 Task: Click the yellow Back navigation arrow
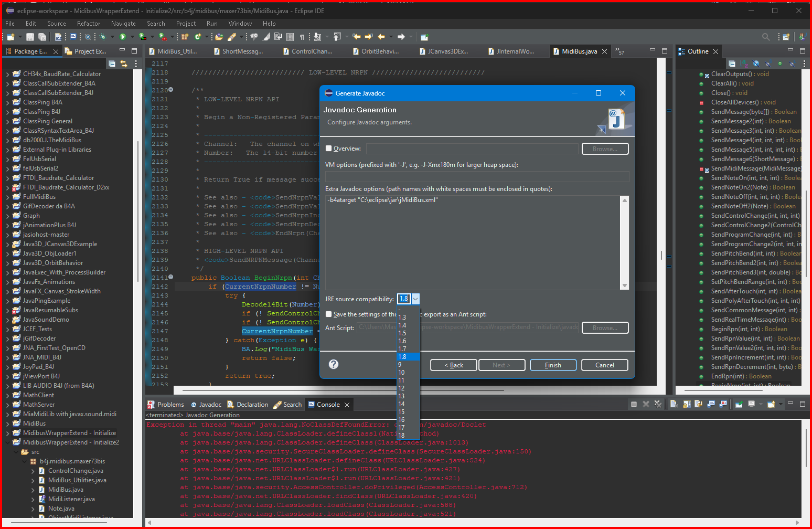pos(381,37)
